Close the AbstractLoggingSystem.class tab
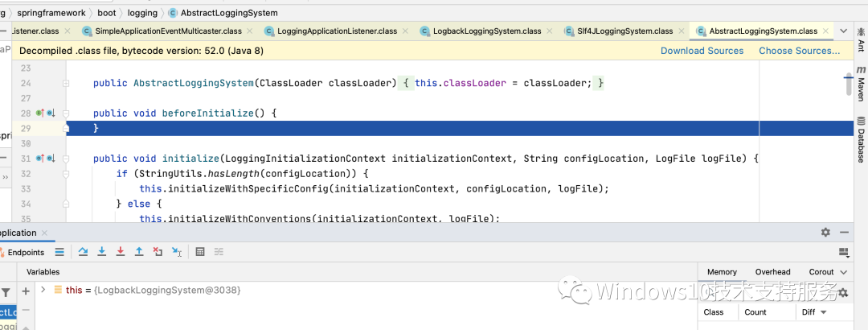The image size is (868, 330). pyautogui.click(x=825, y=31)
